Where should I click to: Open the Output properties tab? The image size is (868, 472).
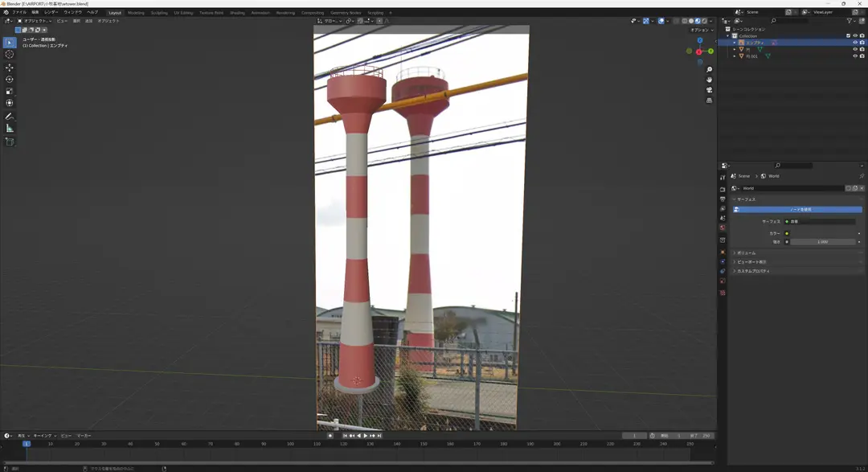pyautogui.click(x=723, y=199)
